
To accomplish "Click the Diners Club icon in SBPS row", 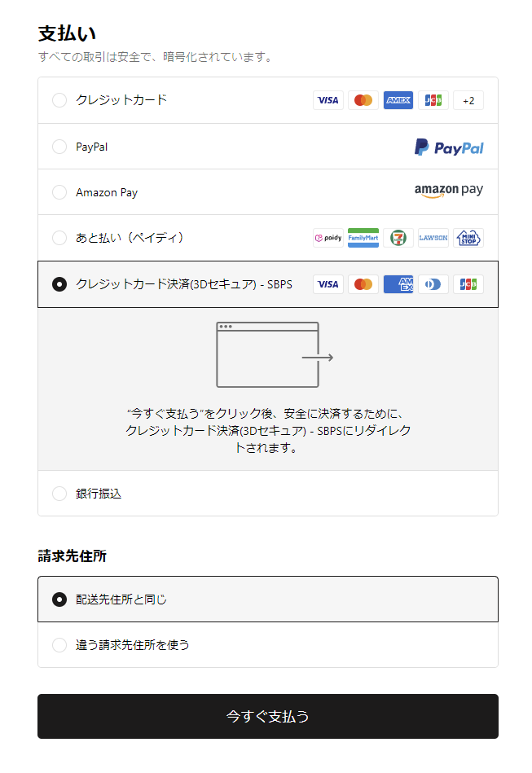I will point(433,284).
